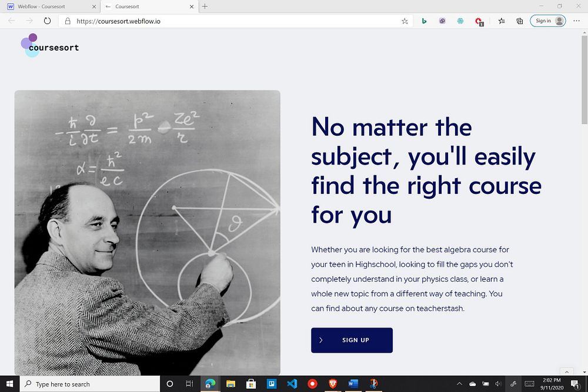The width and height of the screenshot is (588, 392).
Task: Open the Settings and more menu
Action: [576, 21]
